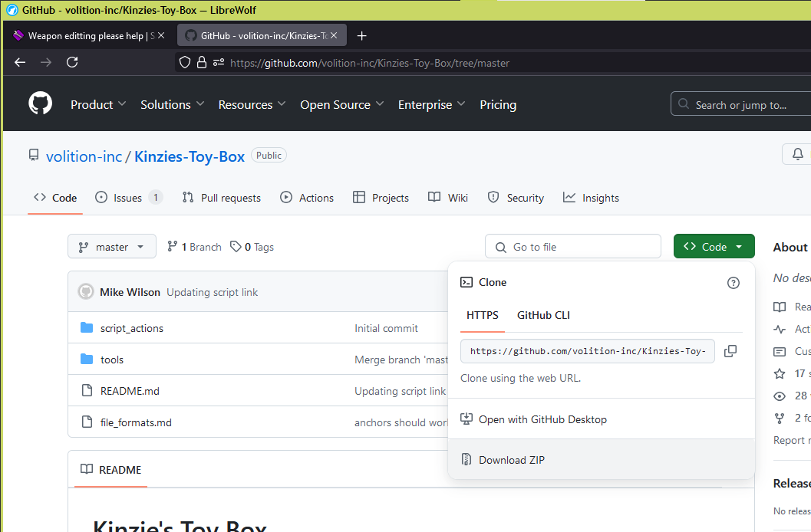This screenshot has width=811, height=532.
Task: Click the README.md file icon
Action: (87, 390)
